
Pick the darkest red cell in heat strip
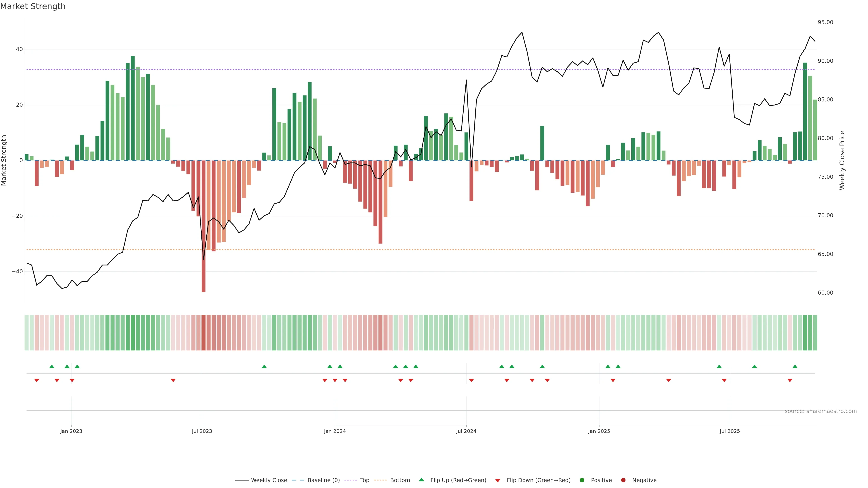pos(203,333)
